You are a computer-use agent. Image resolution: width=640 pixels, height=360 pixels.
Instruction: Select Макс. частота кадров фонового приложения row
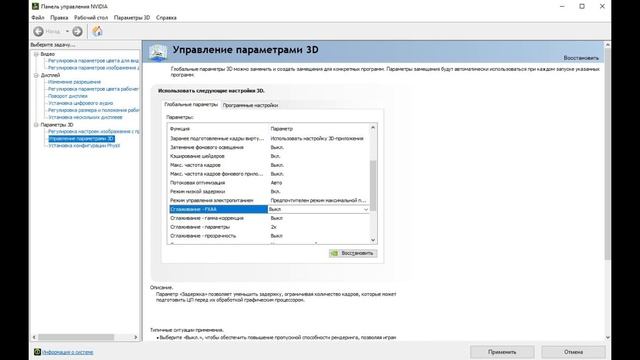click(x=269, y=174)
